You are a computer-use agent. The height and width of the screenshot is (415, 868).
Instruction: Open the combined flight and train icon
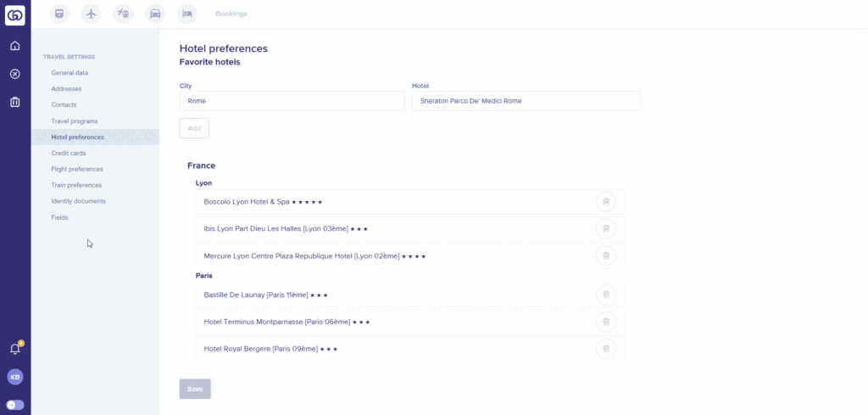tap(124, 13)
